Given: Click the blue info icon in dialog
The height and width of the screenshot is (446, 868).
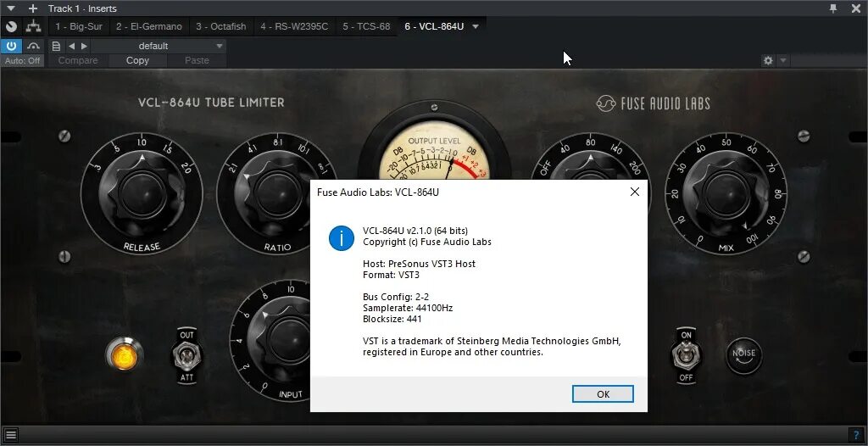Looking at the screenshot, I should [342, 238].
